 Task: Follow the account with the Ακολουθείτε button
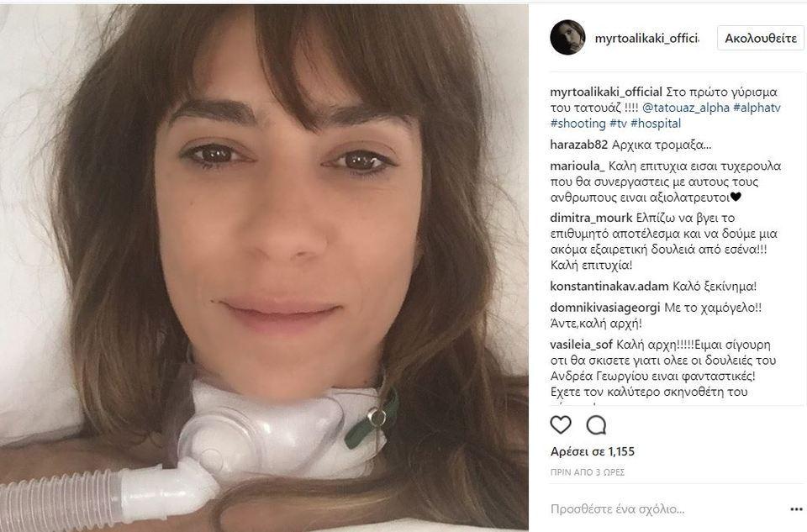[x=761, y=39]
